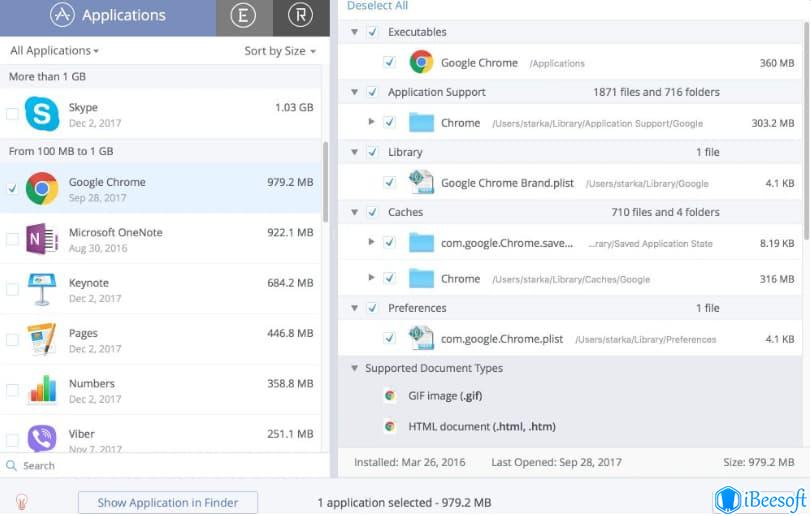Uncheck the com.google.Chrome.plist file checkbox

point(389,338)
